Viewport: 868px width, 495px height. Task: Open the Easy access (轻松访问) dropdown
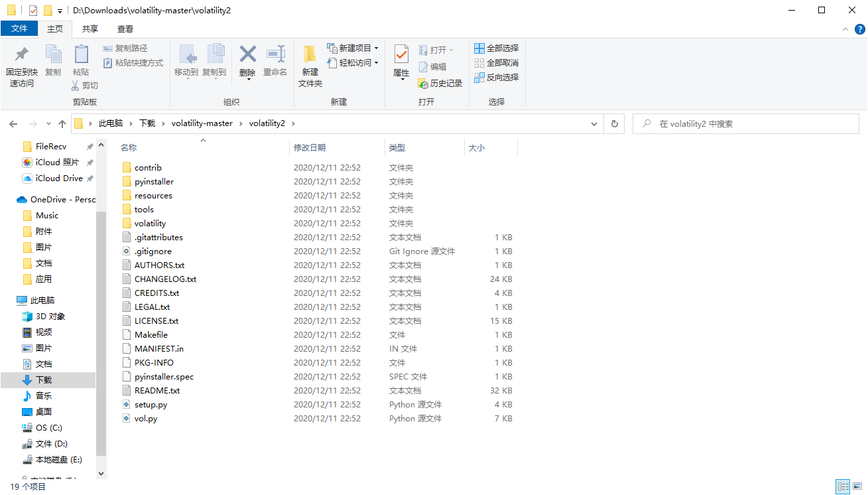pyautogui.click(x=353, y=63)
